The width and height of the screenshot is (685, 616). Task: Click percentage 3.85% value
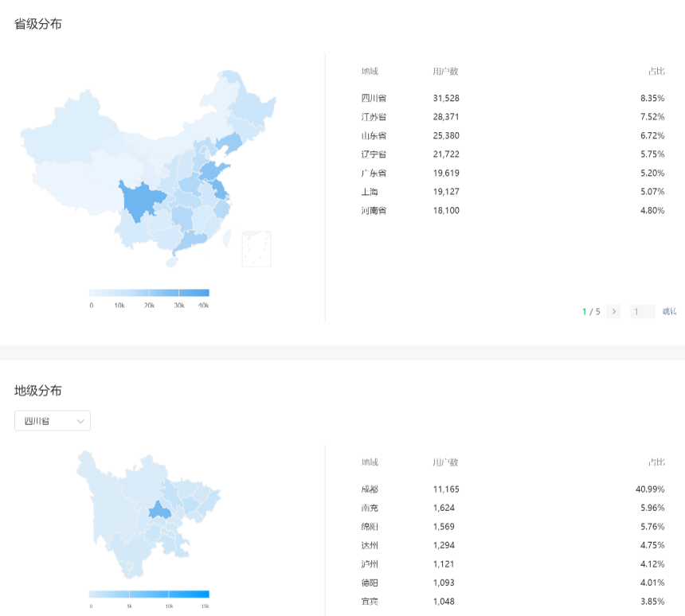652,602
